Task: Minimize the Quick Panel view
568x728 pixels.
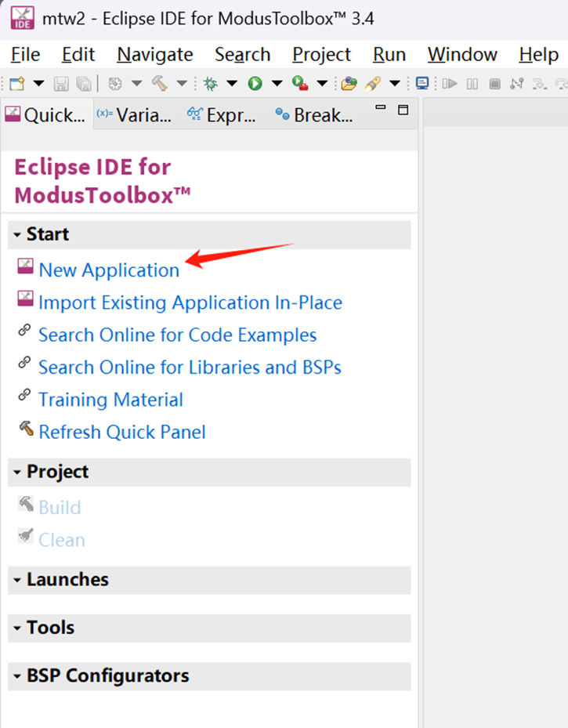Action: [381, 109]
